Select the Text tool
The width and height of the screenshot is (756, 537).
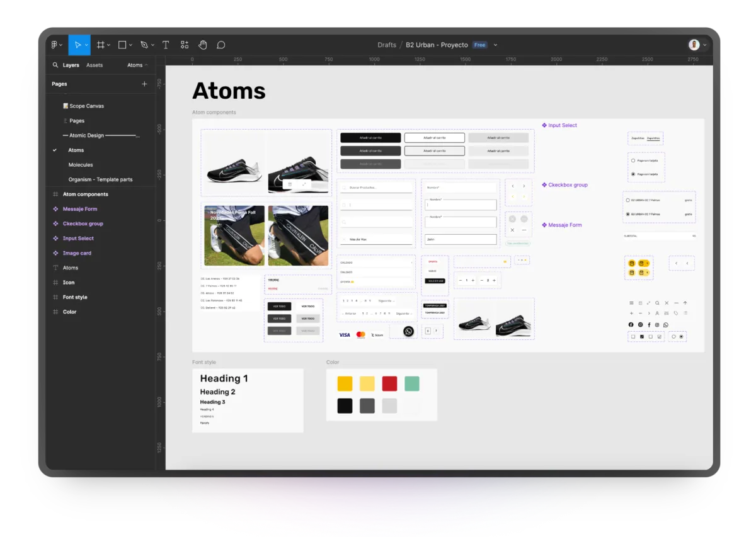coord(165,45)
